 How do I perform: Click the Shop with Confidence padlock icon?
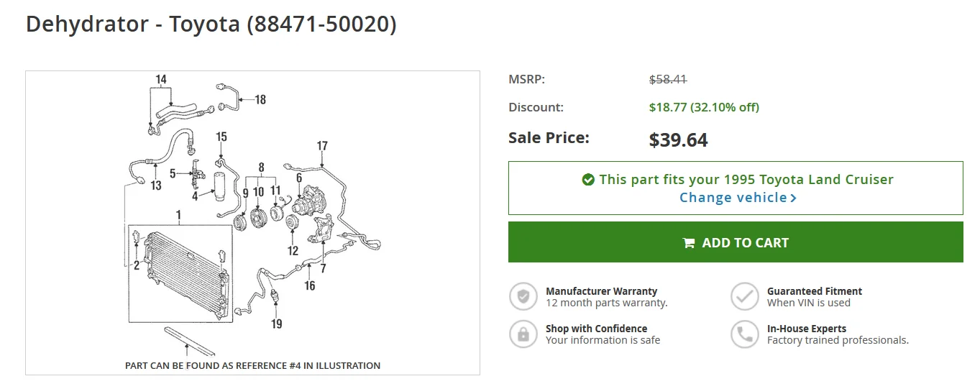tap(523, 334)
